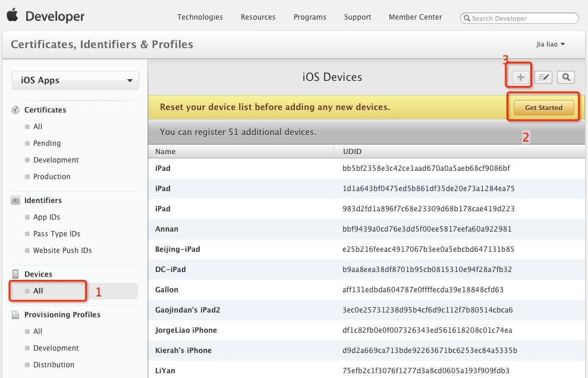Open the edit devices list icon
This screenshot has height=378, width=588.
543,77
